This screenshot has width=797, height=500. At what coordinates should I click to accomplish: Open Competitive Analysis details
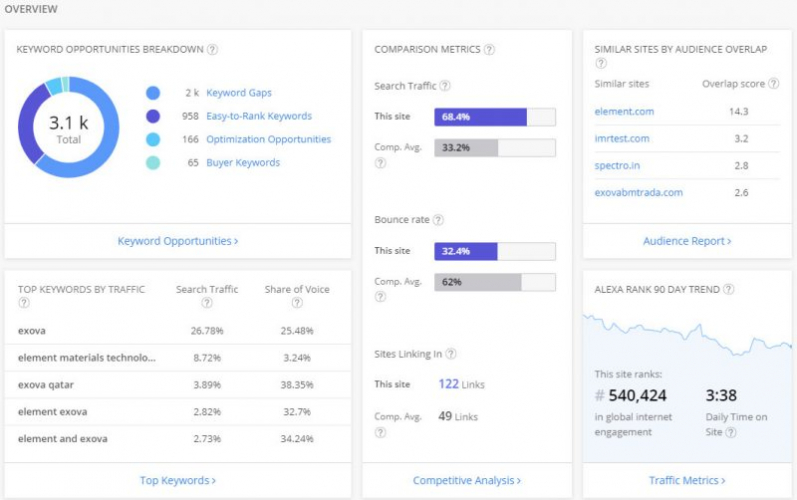[466, 481]
